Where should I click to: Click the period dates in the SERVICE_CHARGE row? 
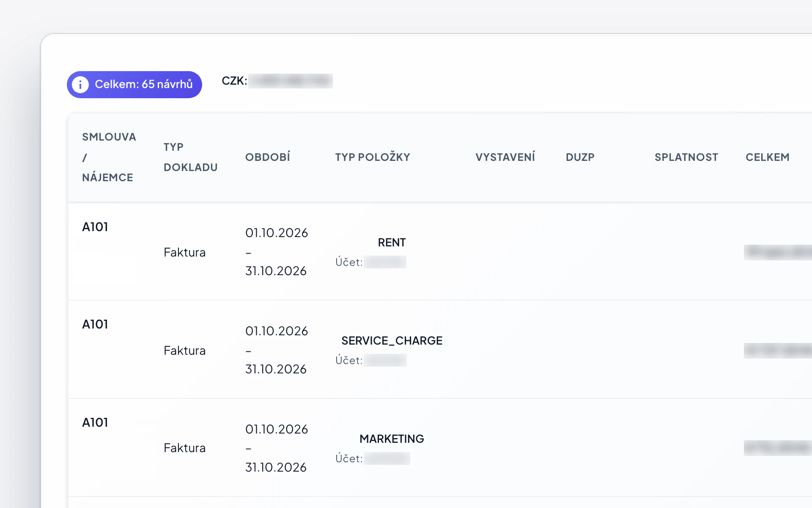[277, 350]
